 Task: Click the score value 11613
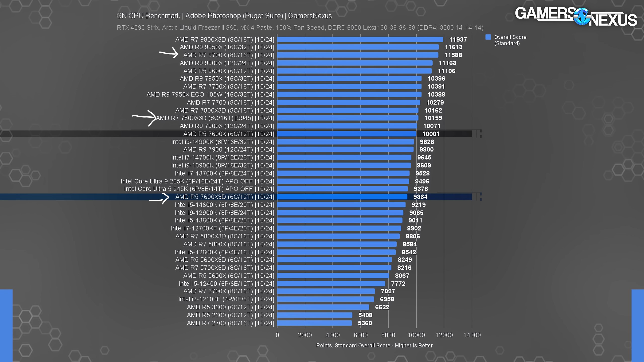tap(454, 47)
